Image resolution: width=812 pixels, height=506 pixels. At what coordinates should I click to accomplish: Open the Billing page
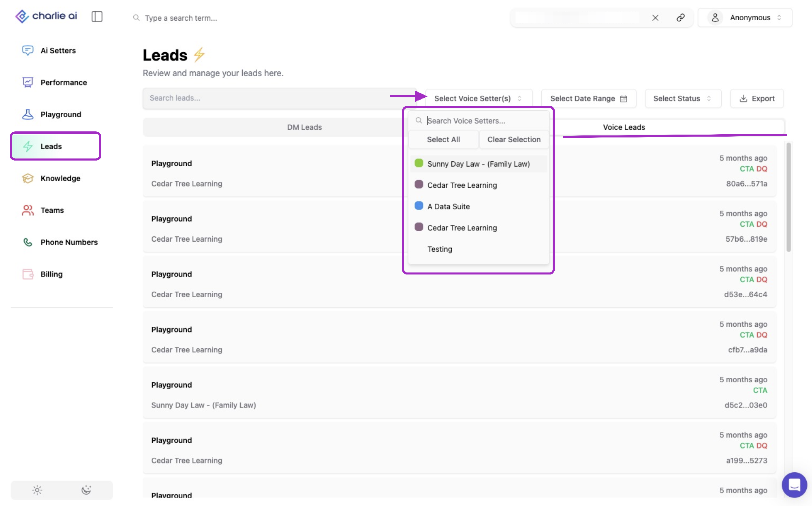pos(51,274)
